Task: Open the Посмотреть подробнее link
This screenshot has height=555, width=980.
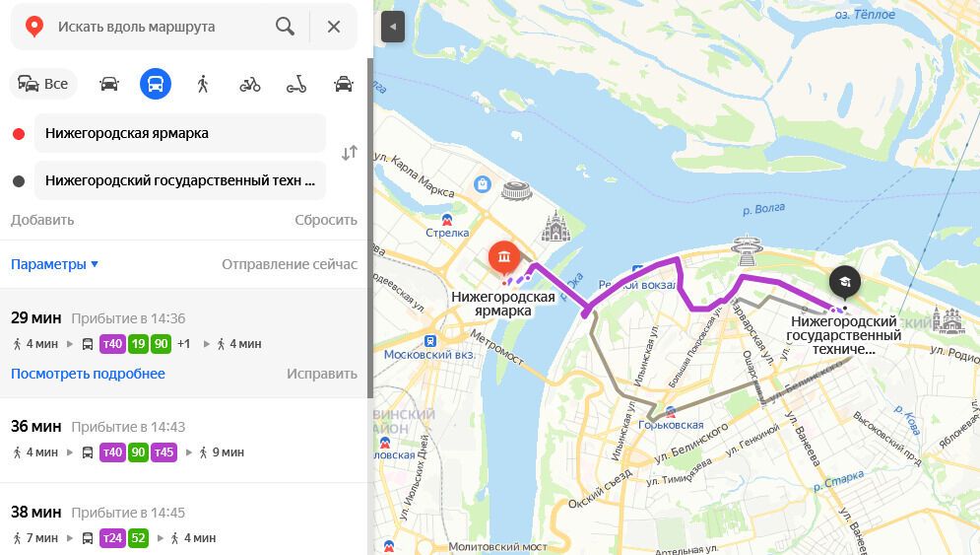Action: pos(88,374)
